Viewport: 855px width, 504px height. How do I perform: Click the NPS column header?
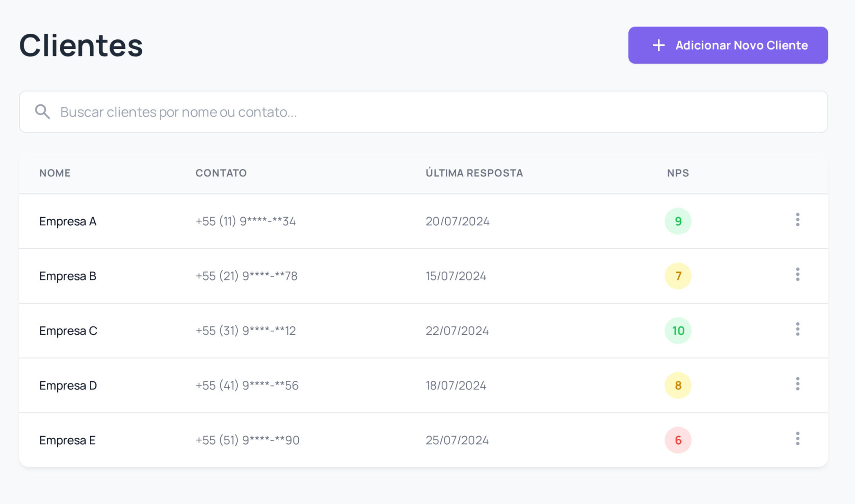678,173
